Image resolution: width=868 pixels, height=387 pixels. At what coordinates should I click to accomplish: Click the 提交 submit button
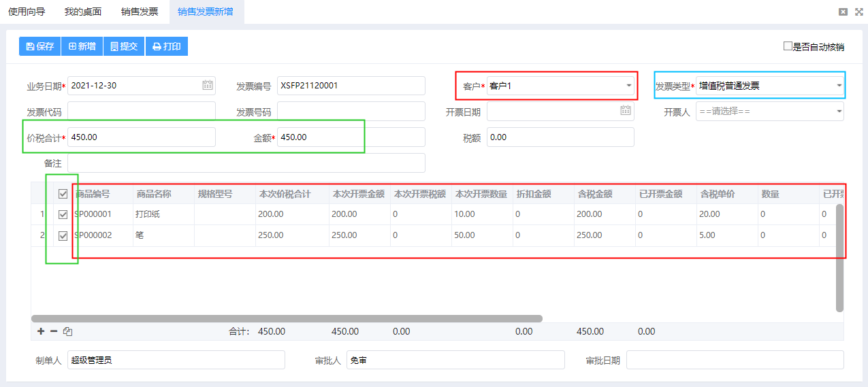(124, 46)
